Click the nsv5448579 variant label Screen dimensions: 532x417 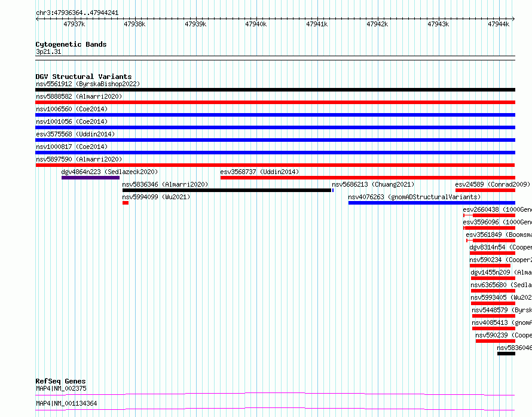(502, 310)
